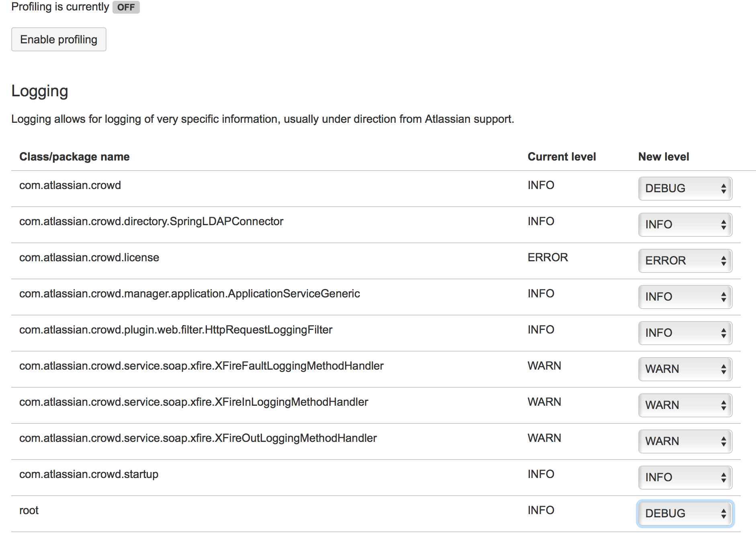The height and width of the screenshot is (537, 756).
Task: Open the XFireInLoggingMethodHandler level dropdown
Action: click(x=685, y=405)
